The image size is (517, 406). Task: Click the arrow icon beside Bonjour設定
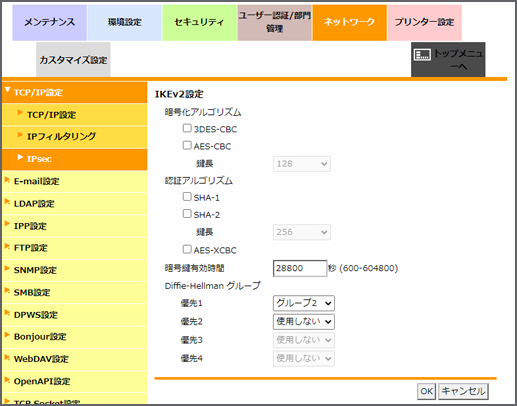pos(7,335)
